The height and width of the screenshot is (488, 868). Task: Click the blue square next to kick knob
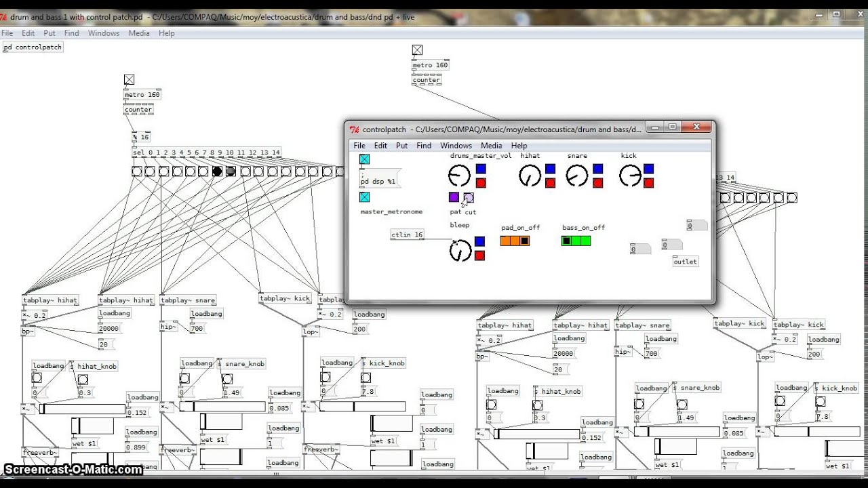649,169
